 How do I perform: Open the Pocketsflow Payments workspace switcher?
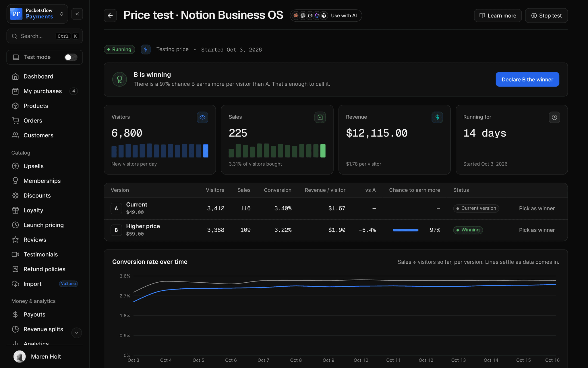(x=37, y=14)
